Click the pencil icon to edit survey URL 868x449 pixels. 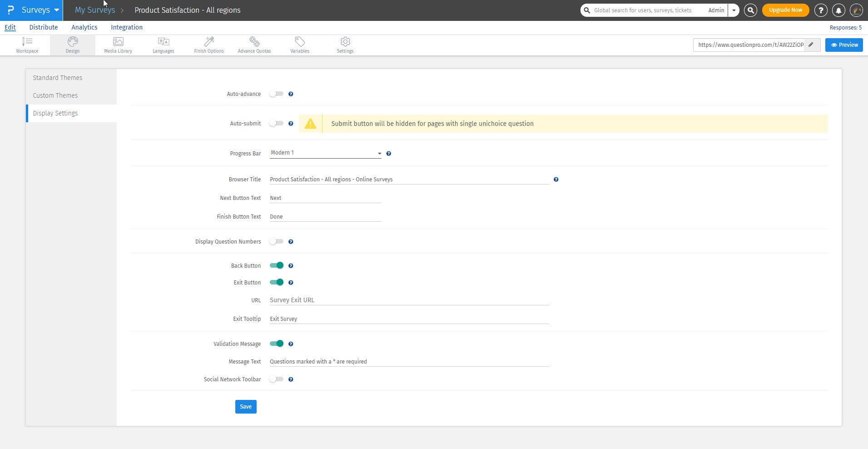(x=811, y=45)
